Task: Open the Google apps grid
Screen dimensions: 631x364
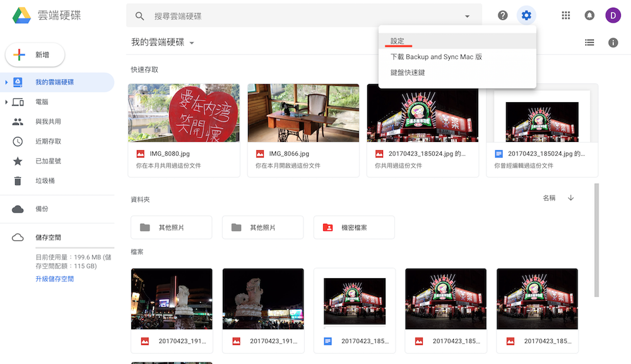Action: pyautogui.click(x=566, y=15)
